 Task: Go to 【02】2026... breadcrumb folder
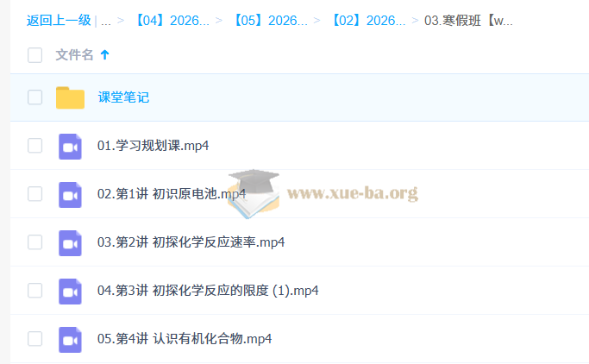[x=369, y=21]
